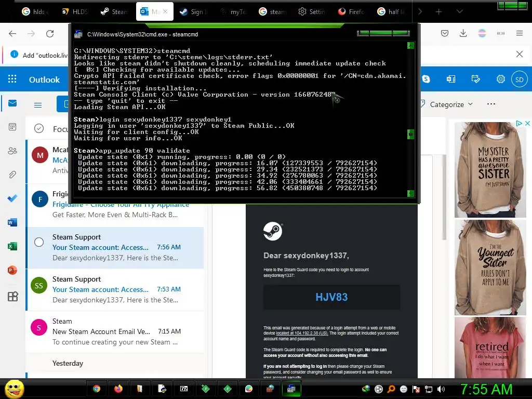
Task: Click the AdChoices icon on the ad
Action: pyautogui.click(x=519, y=123)
